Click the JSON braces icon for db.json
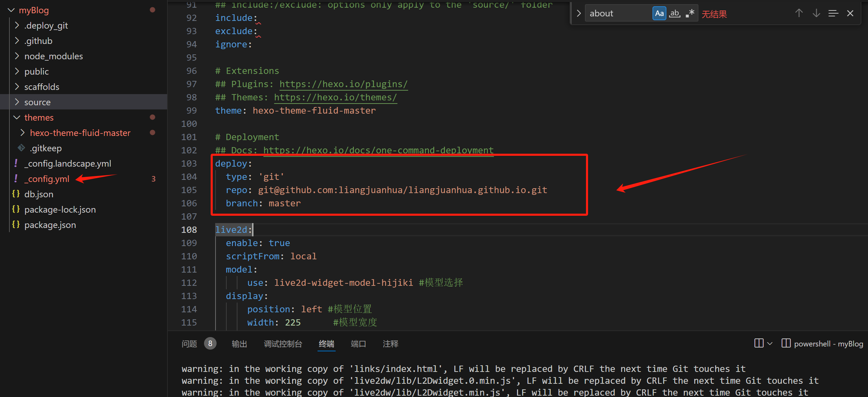The width and height of the screenshot is (868, 397). [16, 194]
